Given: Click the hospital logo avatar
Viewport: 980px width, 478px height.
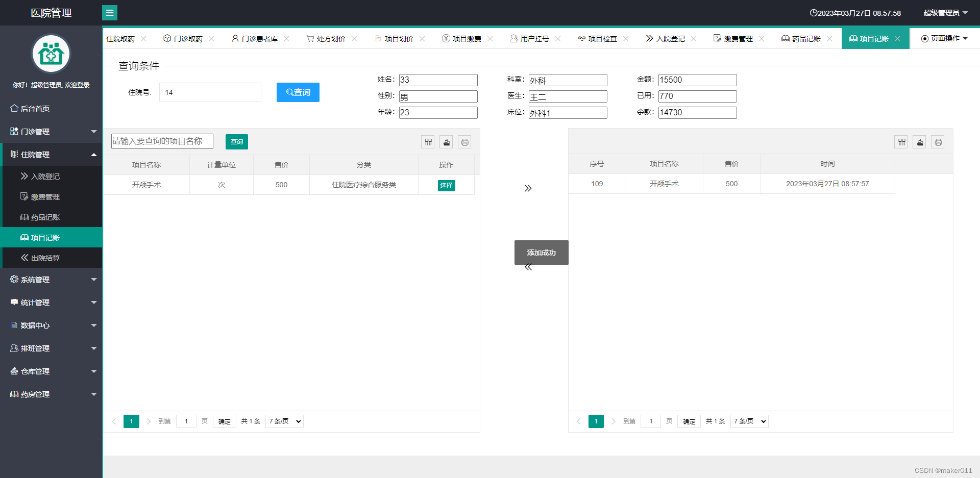Looking at the screenshot, I should tap(51, 54).
